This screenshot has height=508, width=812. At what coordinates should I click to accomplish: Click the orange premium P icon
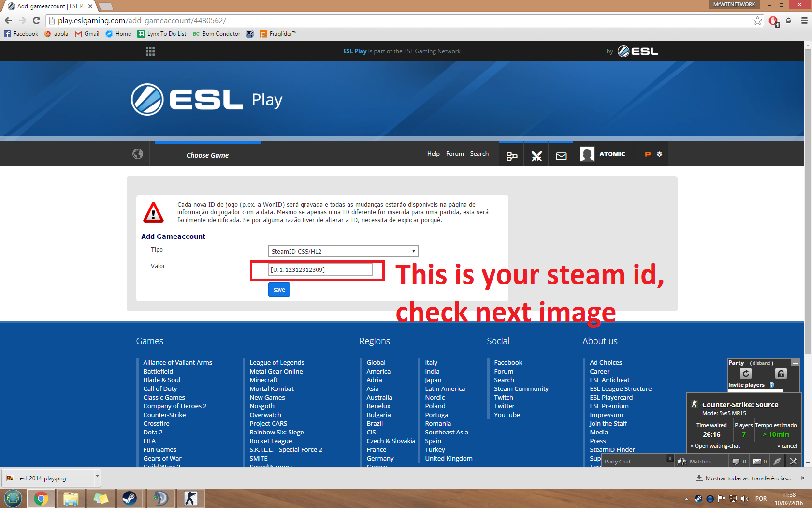pos(648,154)
